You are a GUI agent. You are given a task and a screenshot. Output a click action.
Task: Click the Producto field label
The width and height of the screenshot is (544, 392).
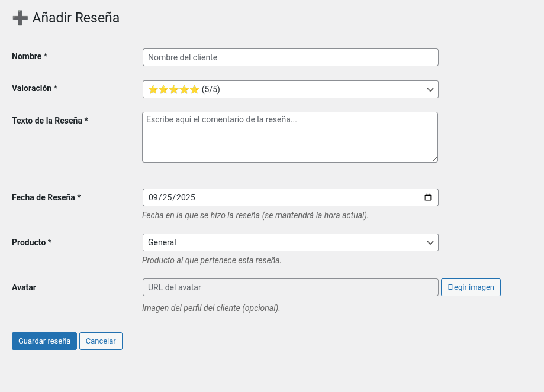[31, 242]
